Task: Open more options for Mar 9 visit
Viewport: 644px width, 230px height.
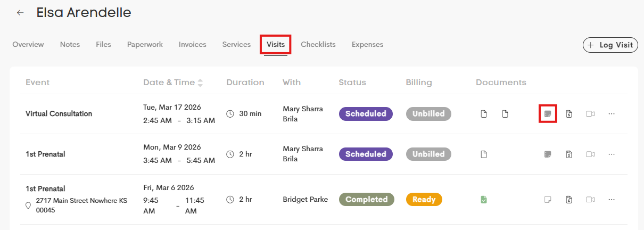Action: tap(612, 154)
